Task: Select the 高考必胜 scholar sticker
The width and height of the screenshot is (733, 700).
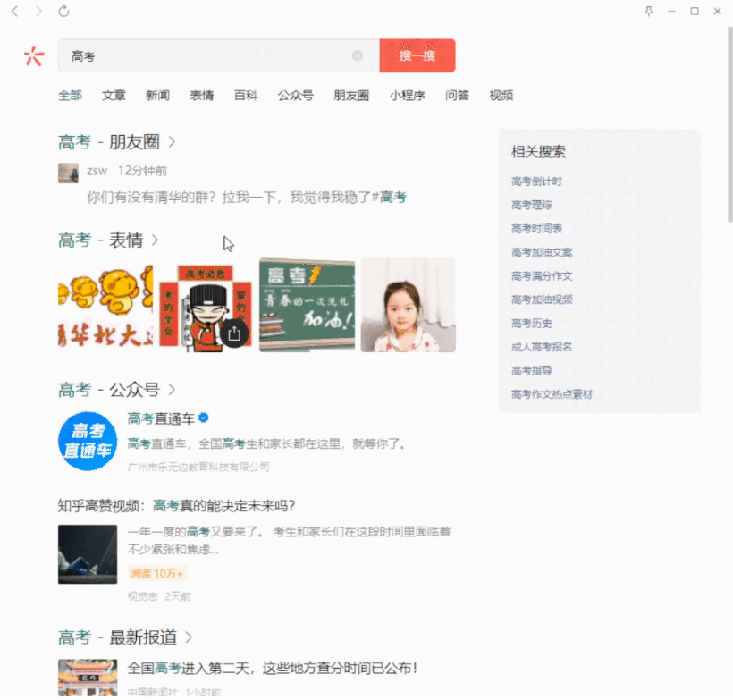Action: (206, 305)
